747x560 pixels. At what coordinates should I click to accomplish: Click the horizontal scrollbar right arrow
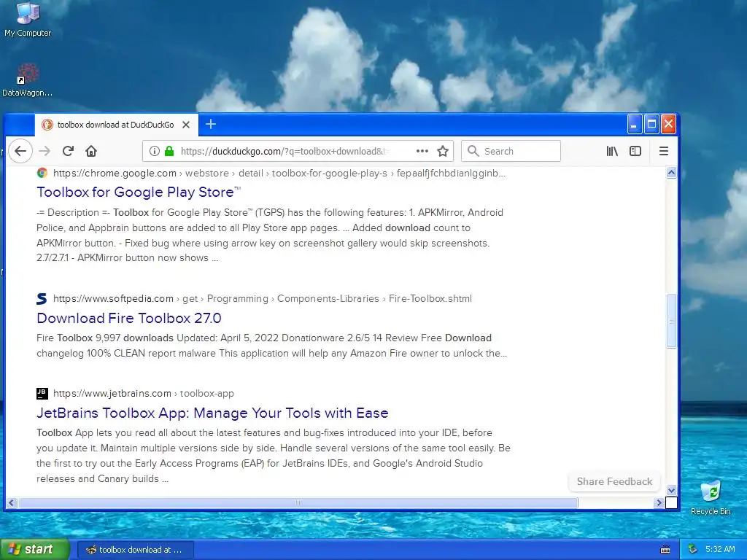659,502
